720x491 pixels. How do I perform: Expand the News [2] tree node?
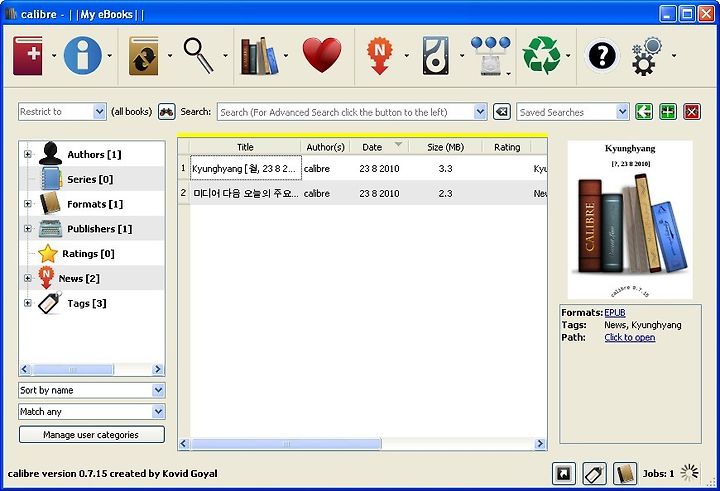[x=28, y=278]
